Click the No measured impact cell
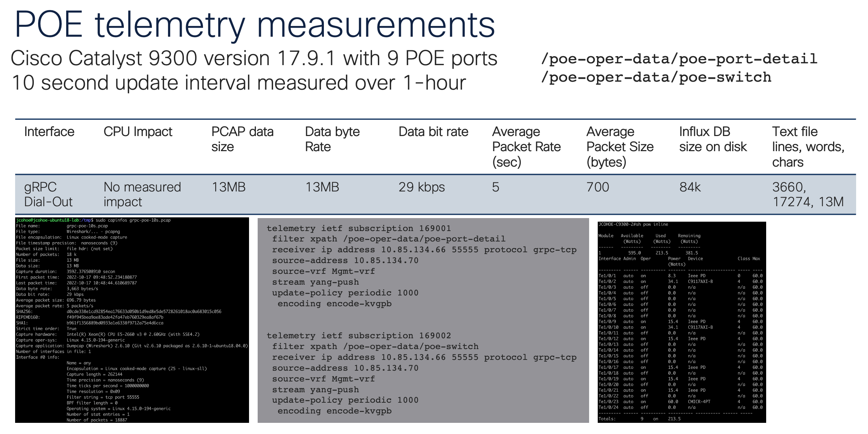Image resolution: width=868 pixels, height=434 pixels. click(x=142, y=194)
